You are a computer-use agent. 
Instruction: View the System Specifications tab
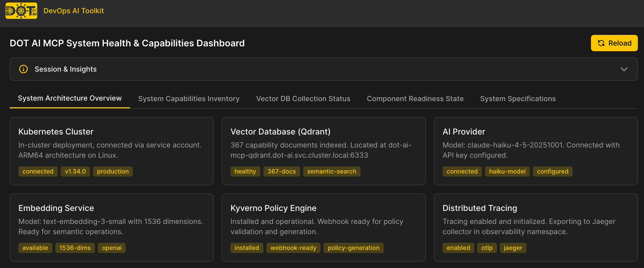point(518,99)
